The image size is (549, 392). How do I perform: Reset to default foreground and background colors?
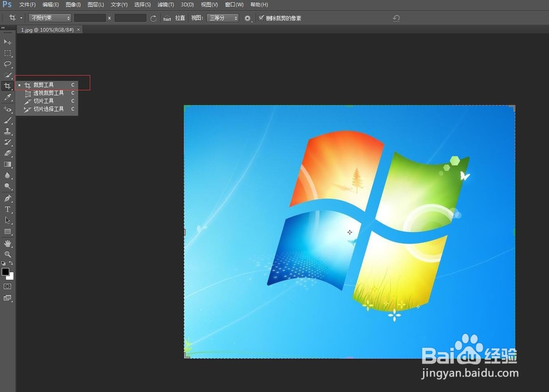[x=3, y=263]
